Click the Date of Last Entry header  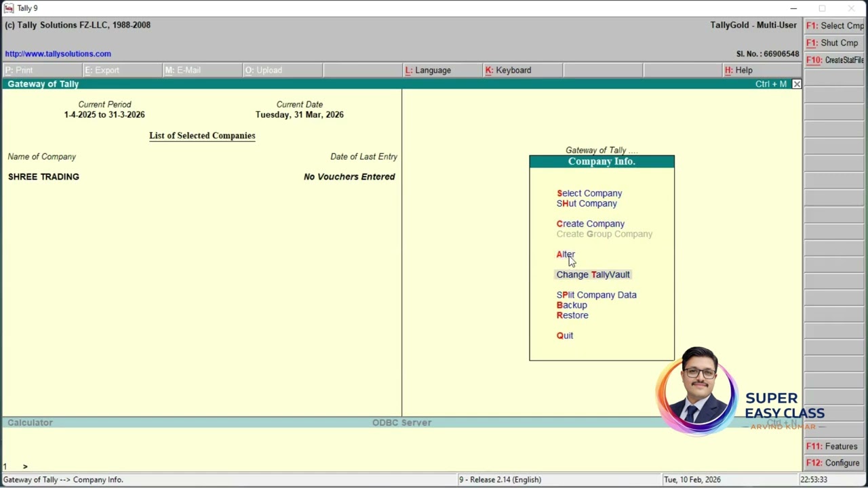[363, 157]
